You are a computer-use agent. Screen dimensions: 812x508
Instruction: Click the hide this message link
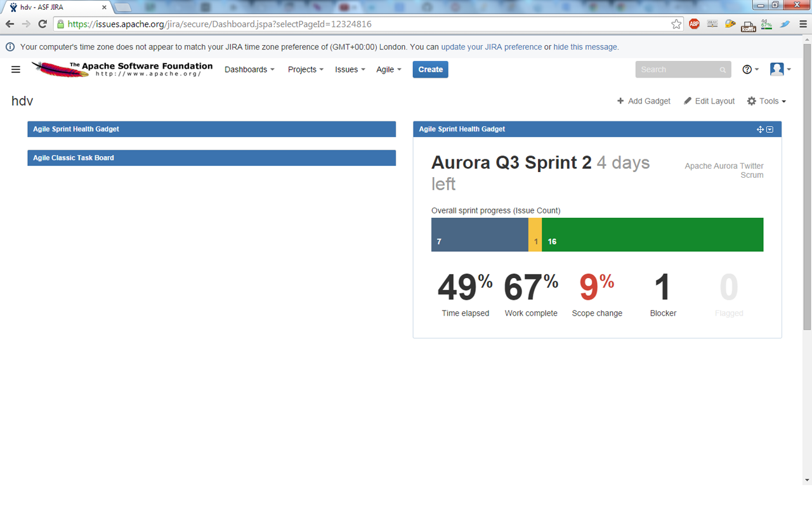[585, 47]
